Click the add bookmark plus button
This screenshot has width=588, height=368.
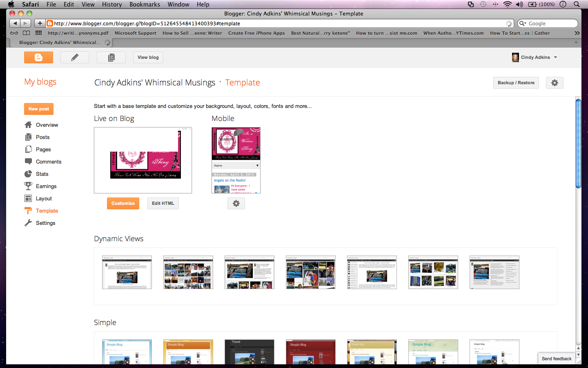point(40,23)
